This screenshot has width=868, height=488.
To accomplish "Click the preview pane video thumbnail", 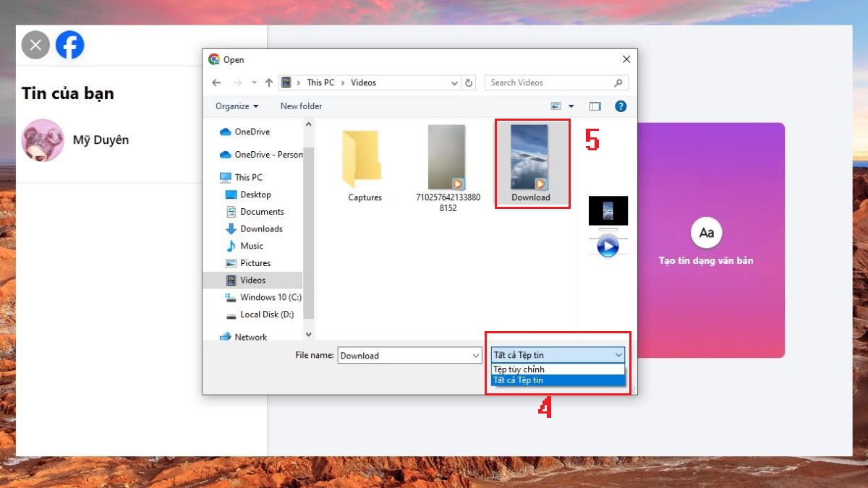I will point(608,210).
